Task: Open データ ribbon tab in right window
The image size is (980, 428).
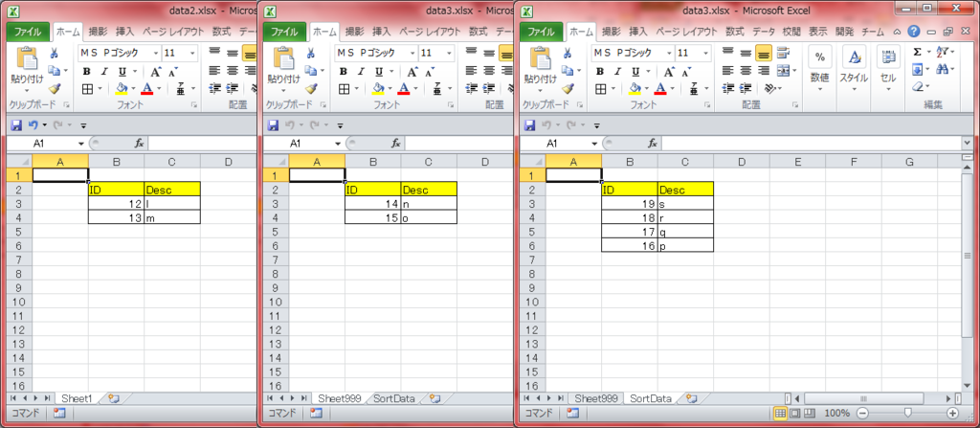Action: (764, 32)
